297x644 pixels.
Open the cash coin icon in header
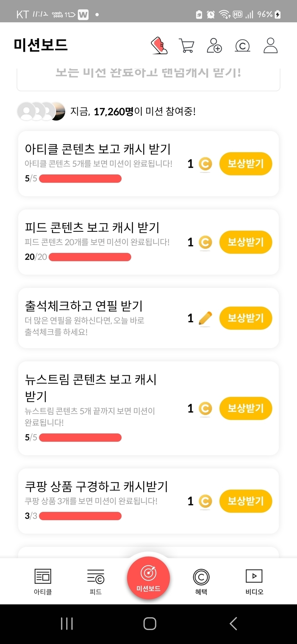[242, 46]
